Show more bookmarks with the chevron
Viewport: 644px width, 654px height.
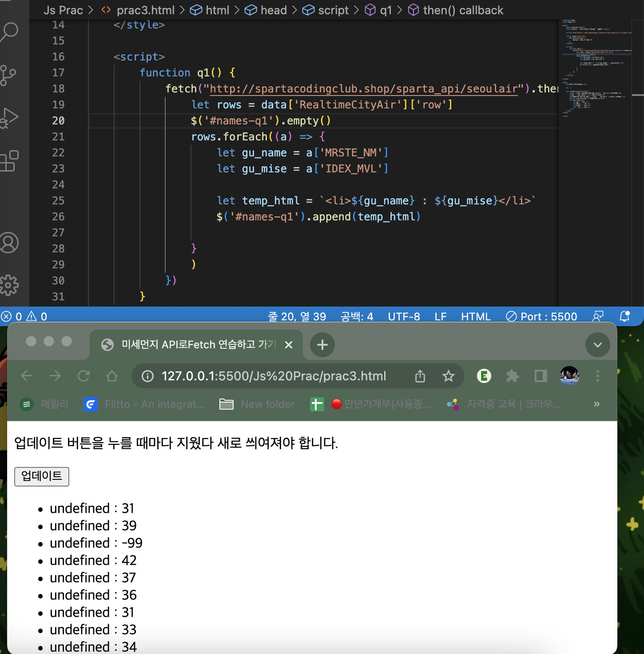597,404
